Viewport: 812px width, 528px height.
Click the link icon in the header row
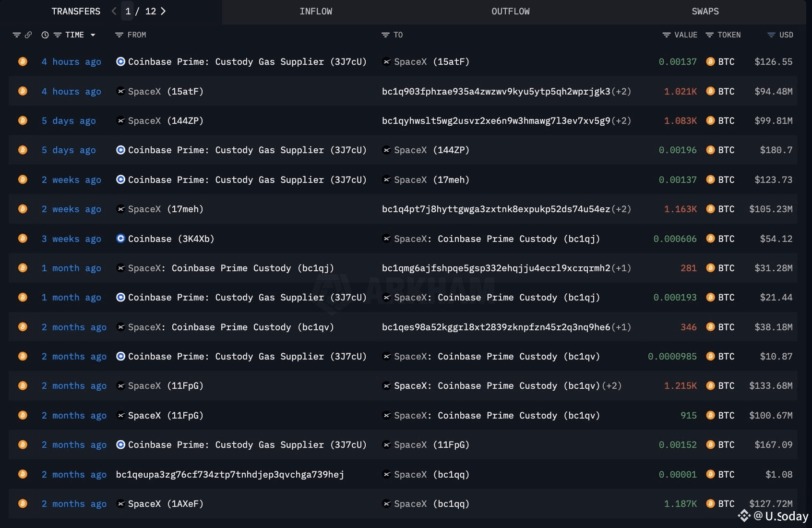(28, 35)
